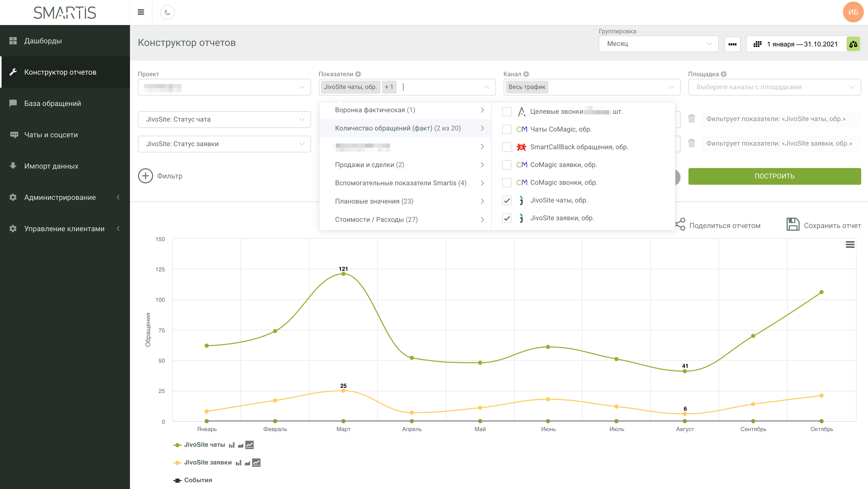
Task: Open the Группировка Месяц dropdown
Action: coord(658,44)
